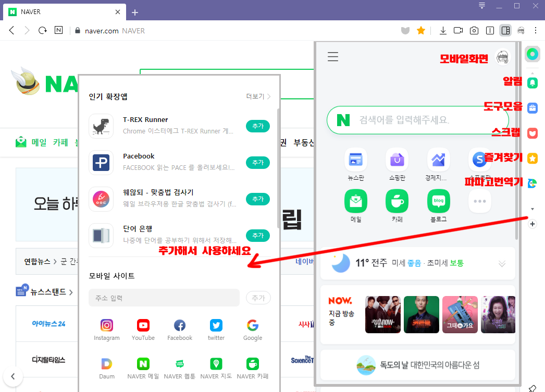545x392 pixels.
Task: Click the 주소 입력 address field
Action: [164, 298]
